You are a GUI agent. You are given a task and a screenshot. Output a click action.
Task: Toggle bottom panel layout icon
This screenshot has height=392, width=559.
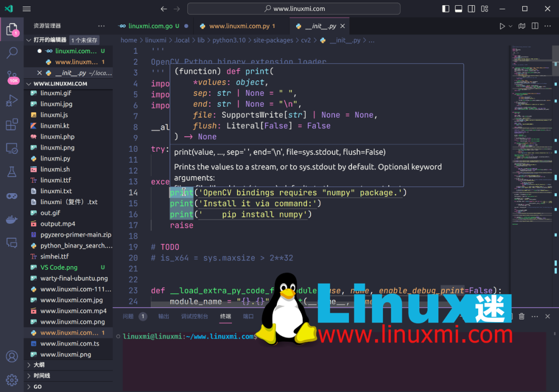click(459, 9)
